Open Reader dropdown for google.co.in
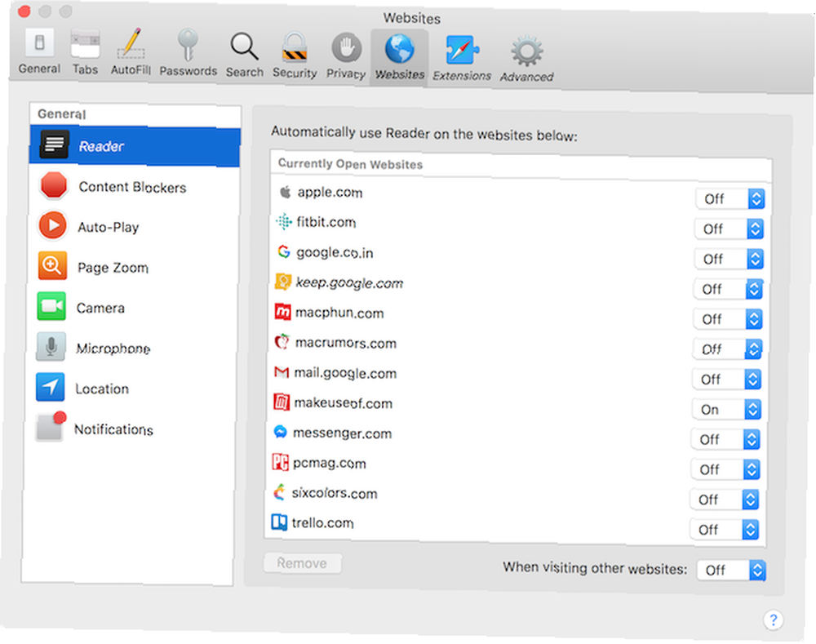816x644 pixels. pyautogui.click(x=728, y=259)
